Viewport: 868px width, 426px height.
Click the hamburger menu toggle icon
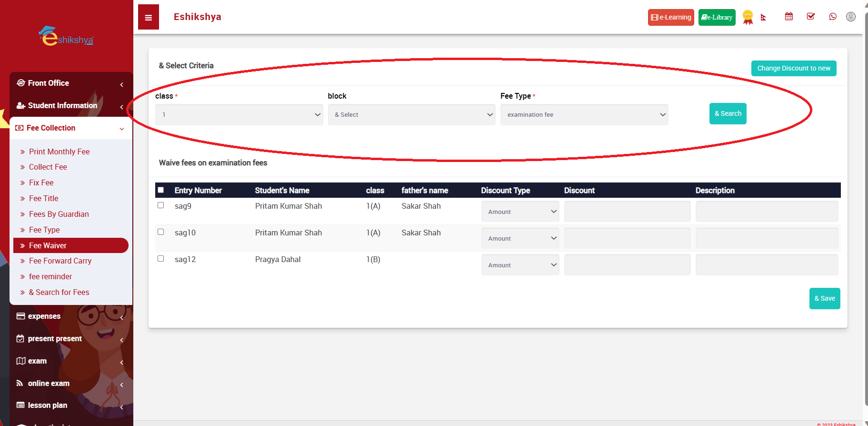[148, 18]
